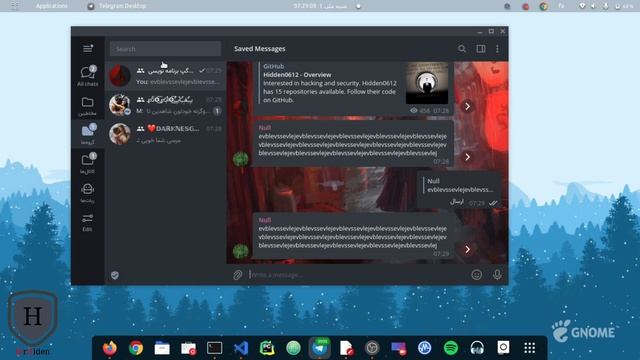Open the GitHub preview thumbnail image

tap(427, 83)
